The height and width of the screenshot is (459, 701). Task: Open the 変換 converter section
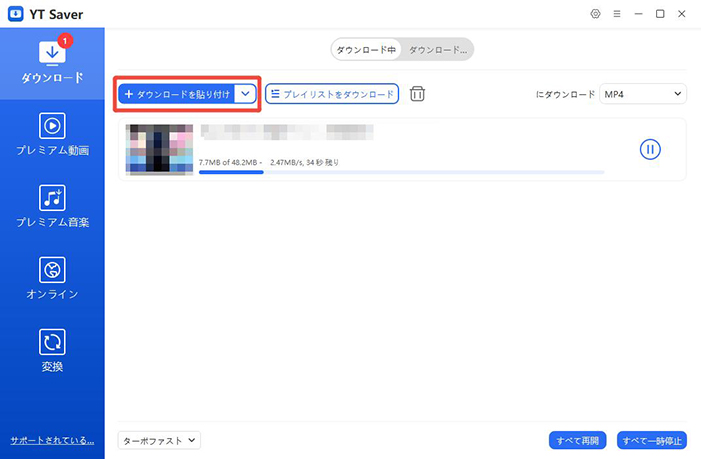click(x=52, y=351)
